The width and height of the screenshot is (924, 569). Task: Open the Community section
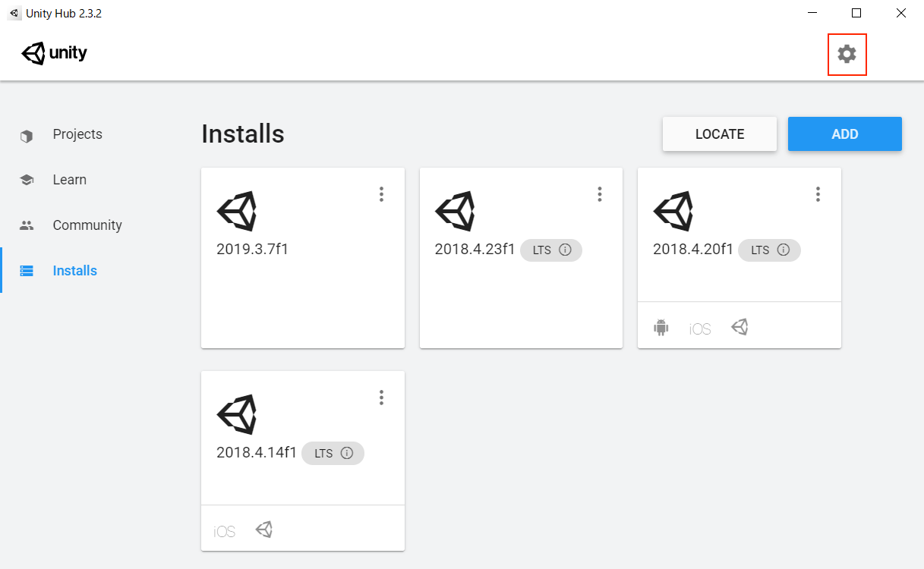pyautogui.click(x=87, y=225)
